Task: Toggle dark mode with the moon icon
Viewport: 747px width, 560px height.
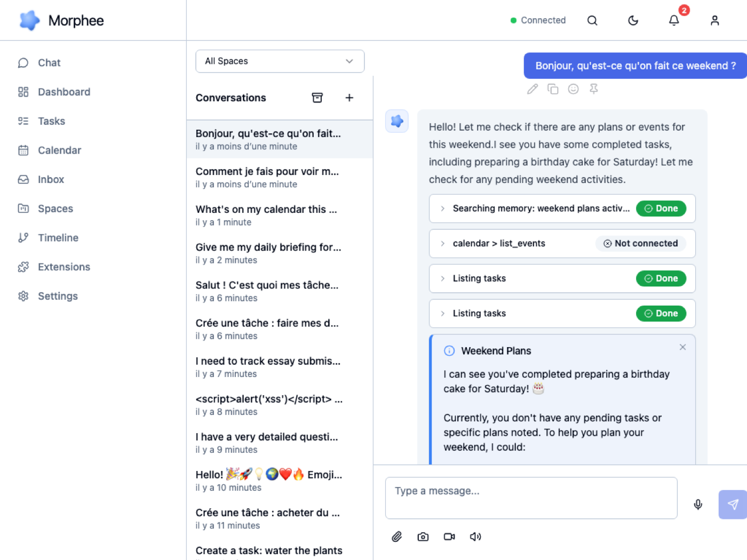Action: click(633, 20)
